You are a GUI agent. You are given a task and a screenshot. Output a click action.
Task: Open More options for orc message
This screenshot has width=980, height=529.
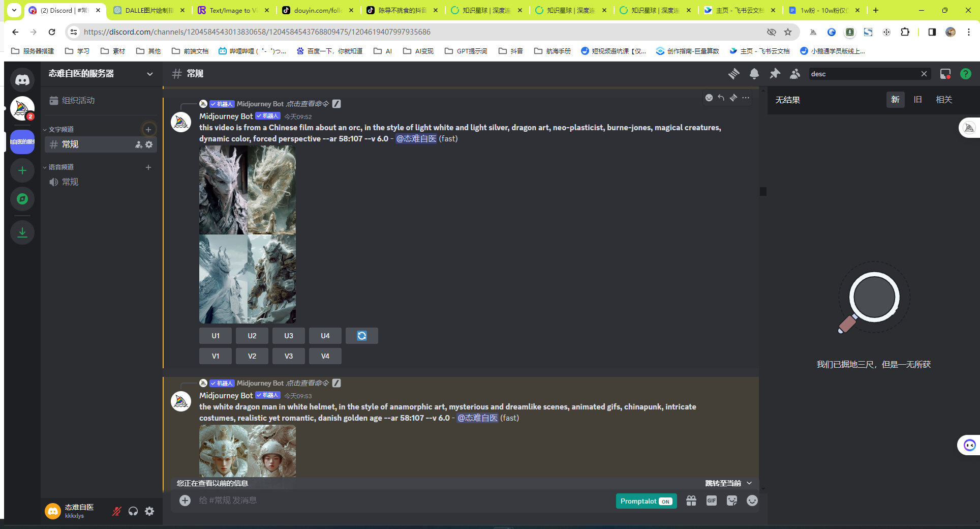[x=746, y=98]
